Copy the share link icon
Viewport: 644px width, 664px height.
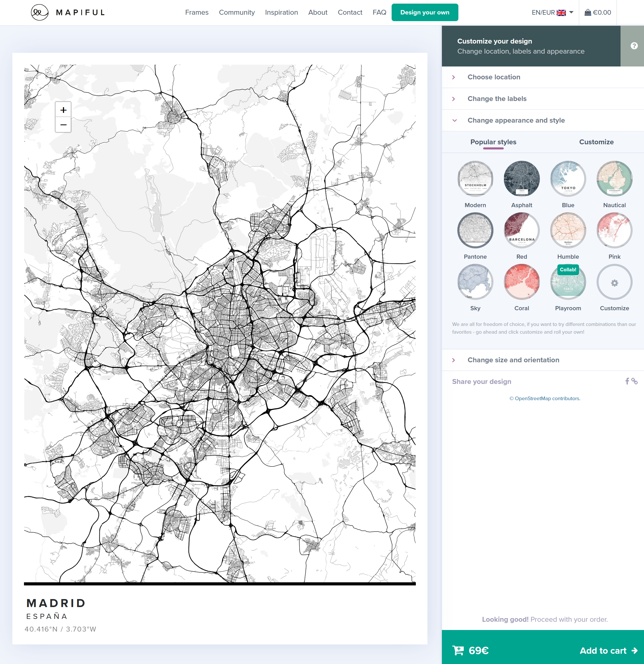coord(634,381)
